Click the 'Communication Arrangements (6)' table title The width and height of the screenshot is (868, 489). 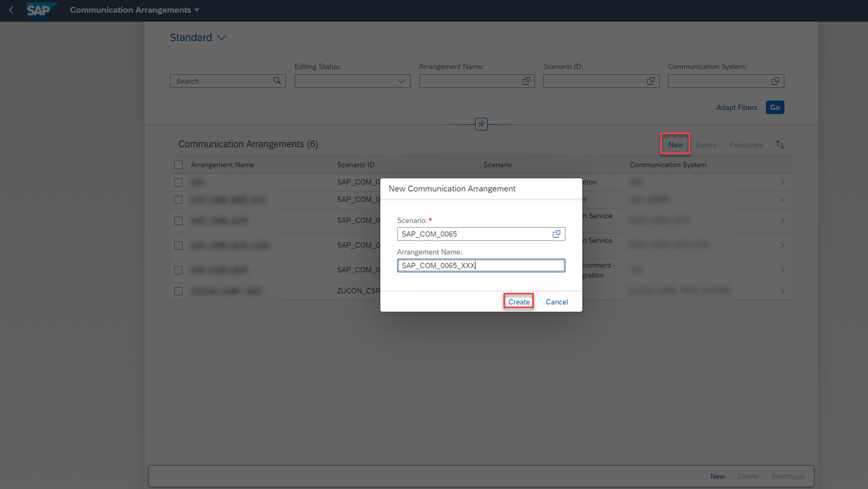(248, 144)
